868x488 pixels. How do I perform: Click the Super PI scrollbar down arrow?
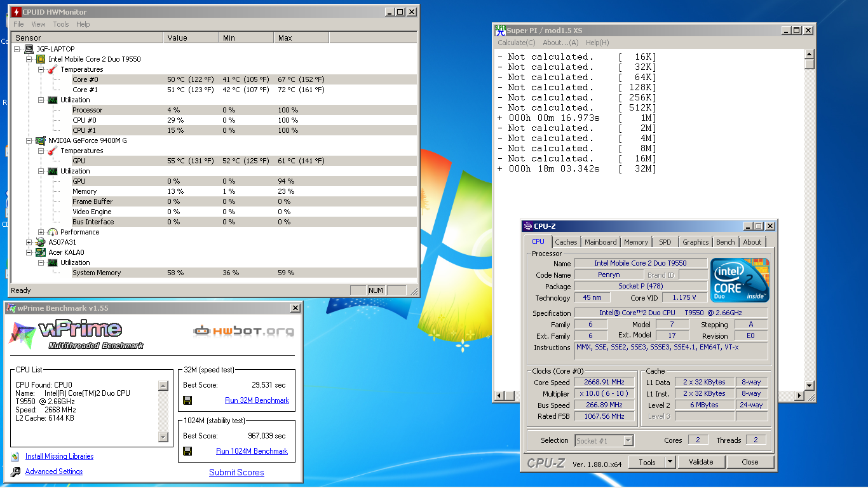(809, 385)
